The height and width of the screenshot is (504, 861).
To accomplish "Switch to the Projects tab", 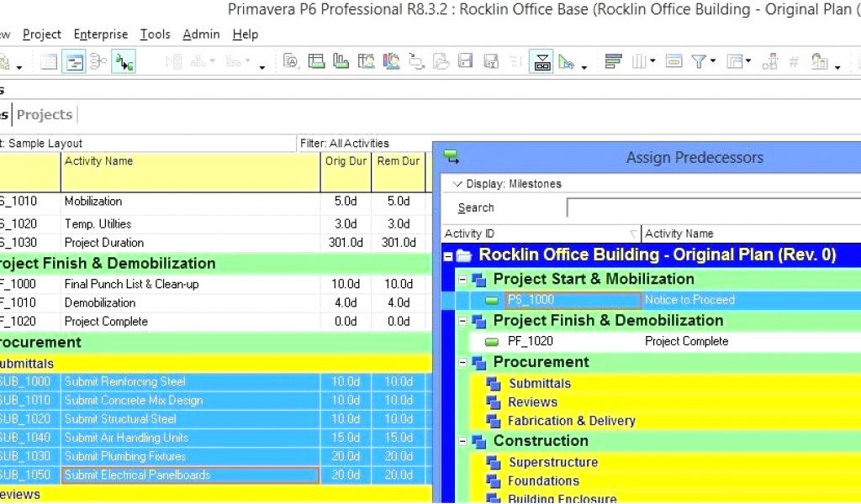I will 45,114.
